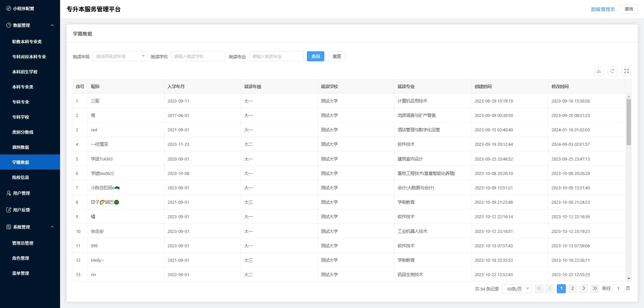Collapse the 系统管理 menu chevron
The image size is (644, 308).
52,227
